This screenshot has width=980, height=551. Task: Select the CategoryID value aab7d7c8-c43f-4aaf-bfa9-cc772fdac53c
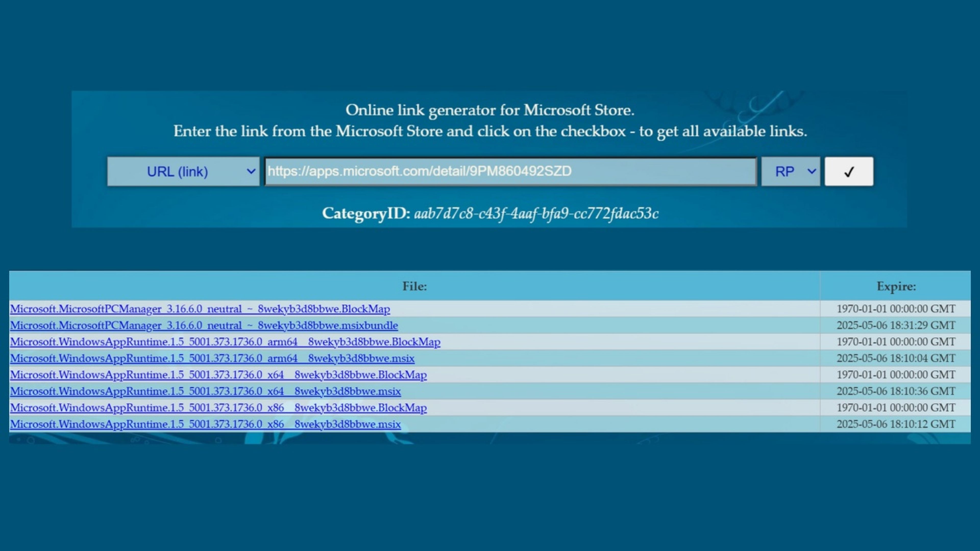click(x=536, y=214)
